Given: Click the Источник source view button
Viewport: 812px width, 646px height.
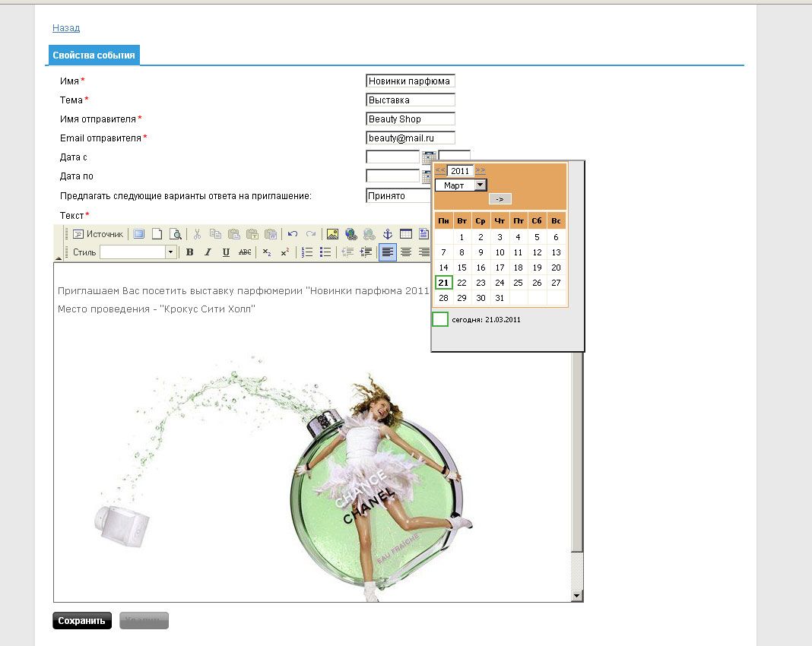Looking at the screenshot, I should [x=98, y=234].
